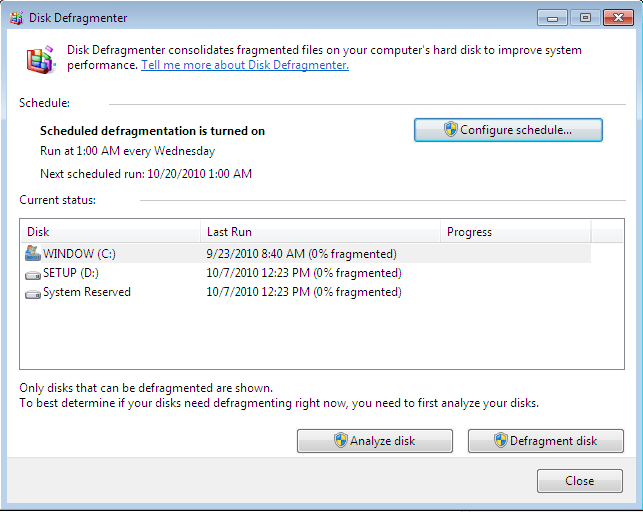Select the SETUP (D:) disk row
Image resolution: width=643 pixels, height=512 pixels.
coord(70,273)
